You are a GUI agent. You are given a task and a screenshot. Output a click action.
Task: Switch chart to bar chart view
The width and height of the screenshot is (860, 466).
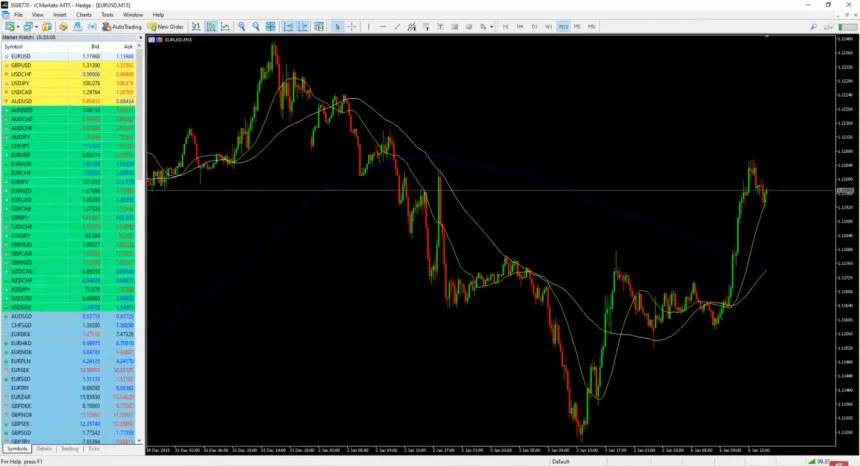[x=196, y=26]
